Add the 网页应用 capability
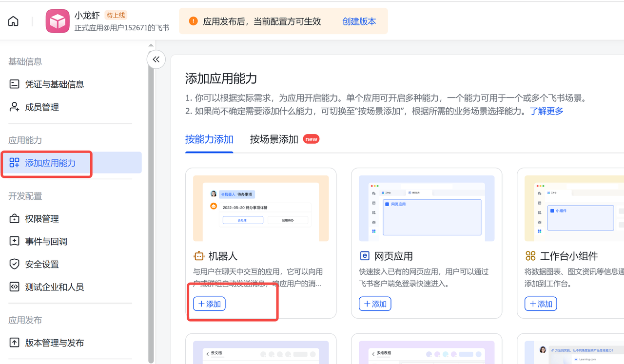 coord(375,304)
